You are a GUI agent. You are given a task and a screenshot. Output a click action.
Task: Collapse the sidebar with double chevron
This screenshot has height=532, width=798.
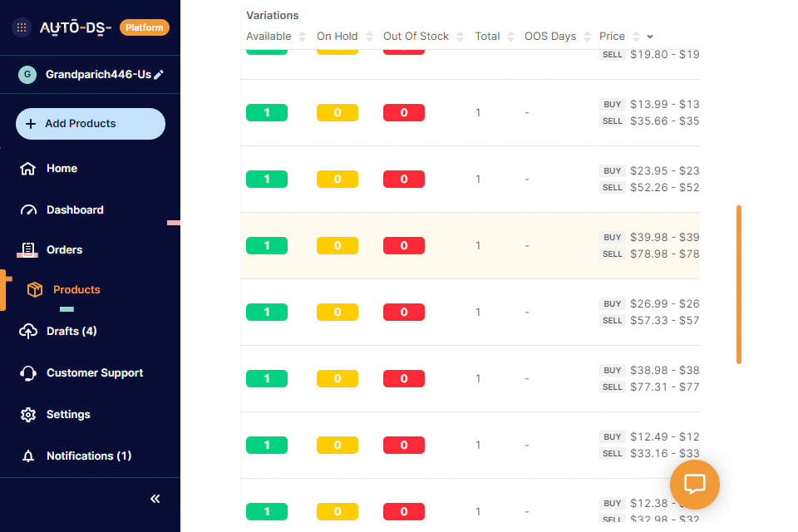pos(155,499)
